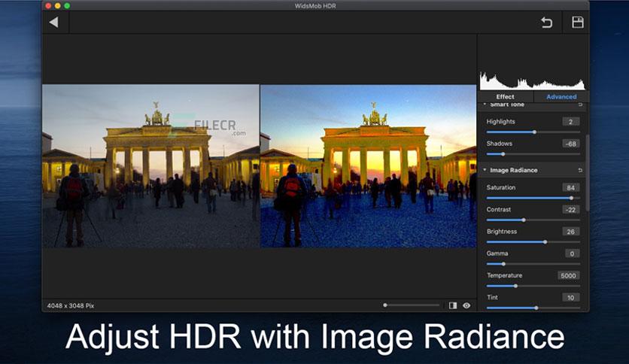Click the HDR-processed photo preview on right
Image resolution: width=629 pixels, height=364 pixels.
[x=368, y=166]
